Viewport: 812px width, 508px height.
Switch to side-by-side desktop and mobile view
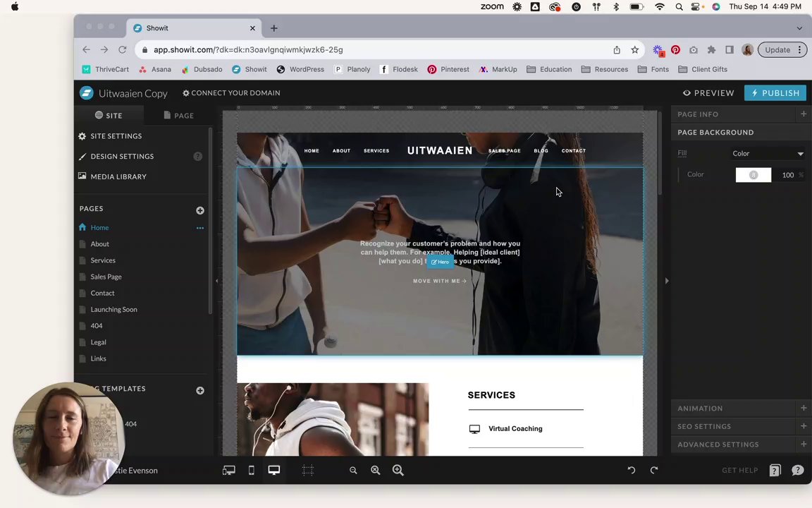[229, 470]
